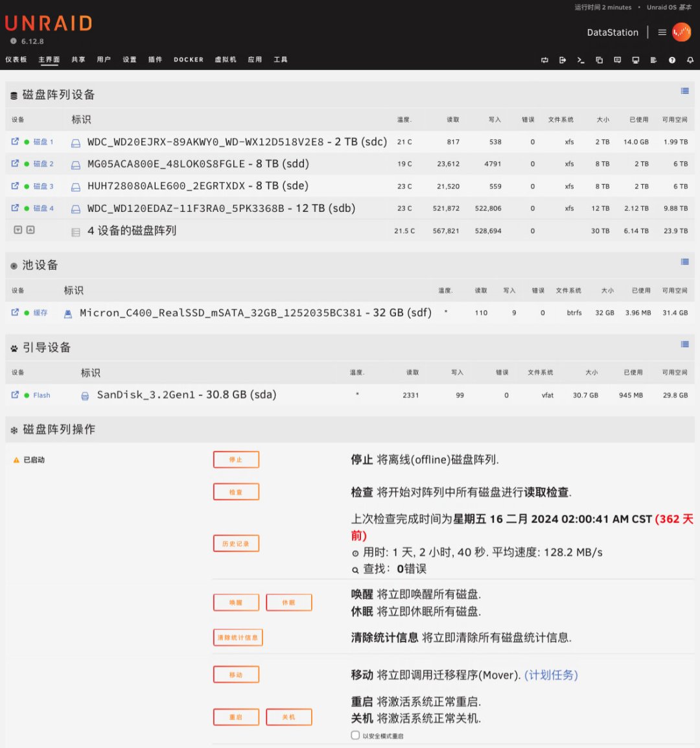Screen dimensions: 700x748
Task: Click the 清除统计信息 clear statistics button
Action: (x=238, y=637)
